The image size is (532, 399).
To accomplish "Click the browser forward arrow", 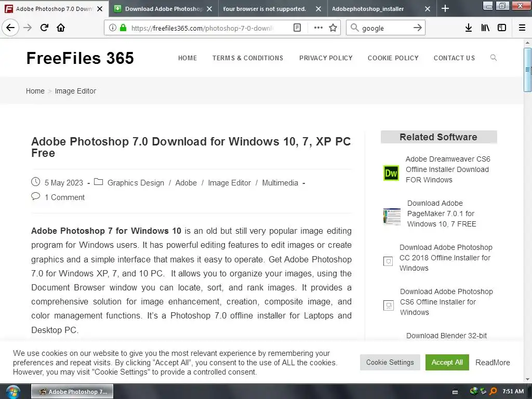I will tap(28, 28).
